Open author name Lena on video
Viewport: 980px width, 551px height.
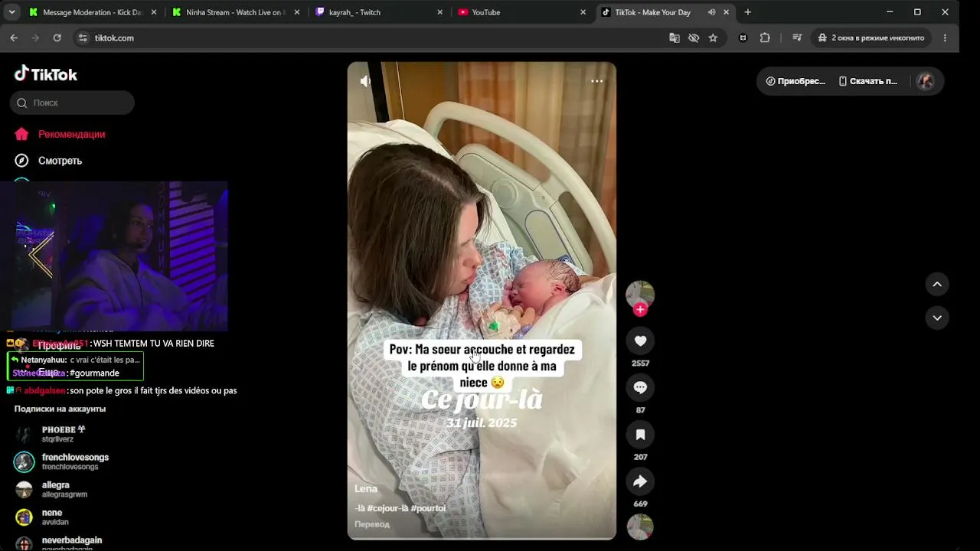(x=366, y=488)
